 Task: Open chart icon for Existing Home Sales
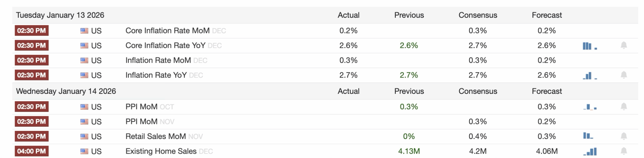coord(590,152)
